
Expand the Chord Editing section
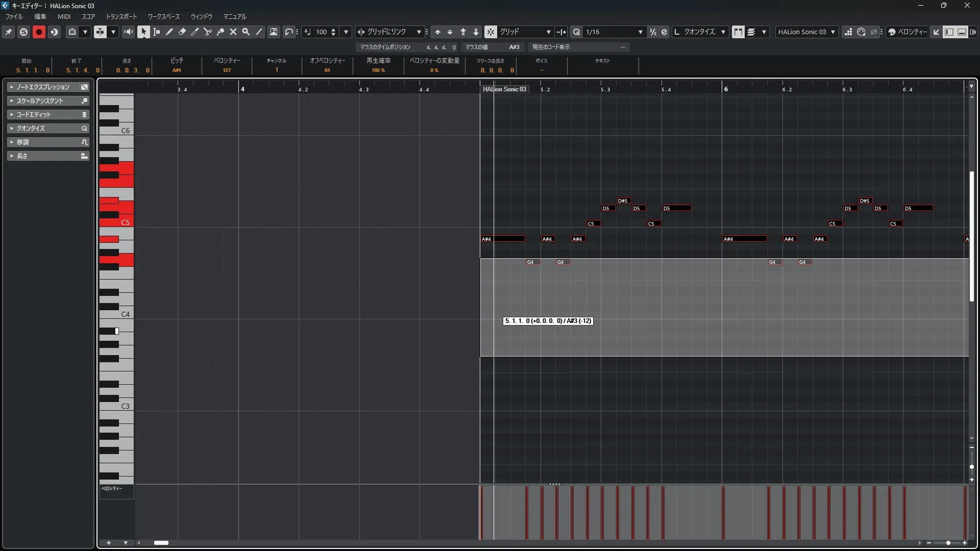pos(48,114)
